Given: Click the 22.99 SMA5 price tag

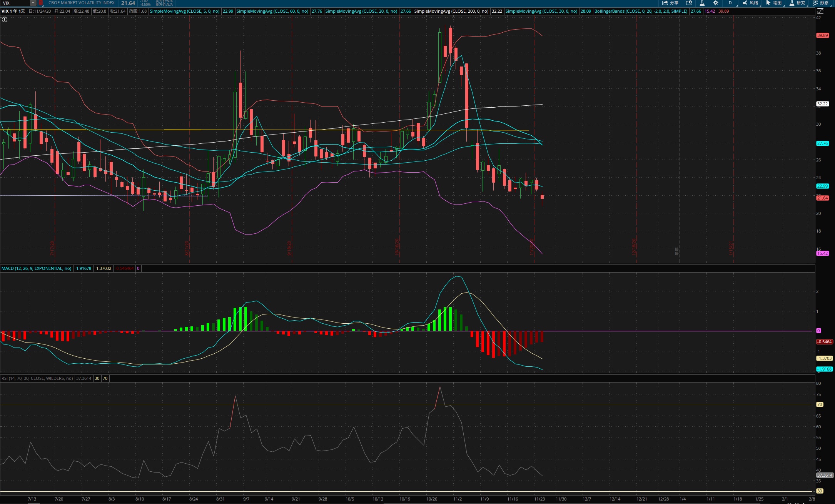Looking at the screenshot, I should pyautogui.click(x=823, y=186).
